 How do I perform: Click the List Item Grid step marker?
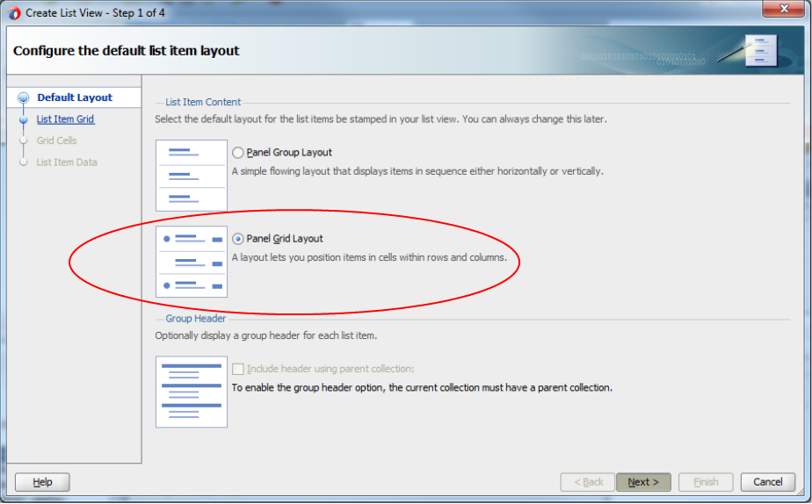pos(24,120)
